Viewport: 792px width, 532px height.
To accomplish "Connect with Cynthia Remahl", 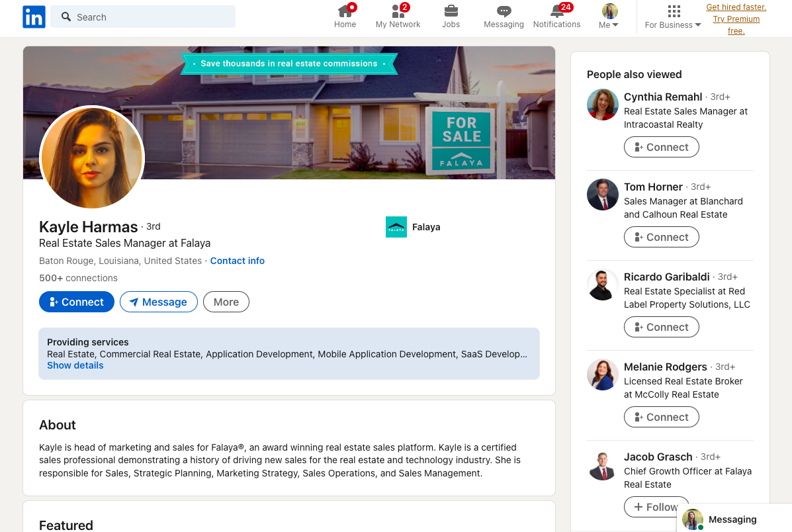I will [x=661, y=147].
